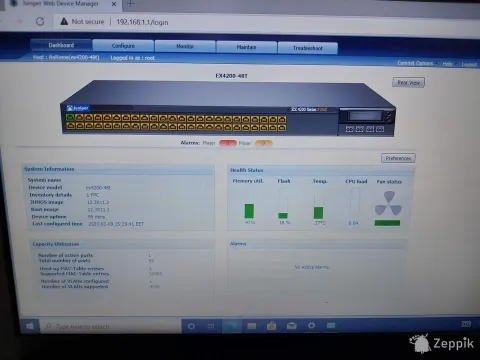Viewport: 480px width, 360px height.
Task: Click the Preferences button
Action: [398, 158]
